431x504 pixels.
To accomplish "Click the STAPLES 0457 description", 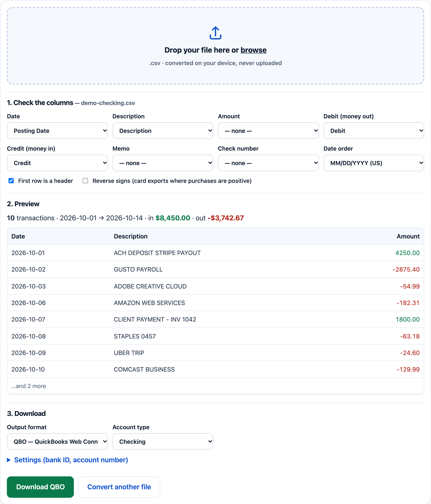I will pos(135,336).
